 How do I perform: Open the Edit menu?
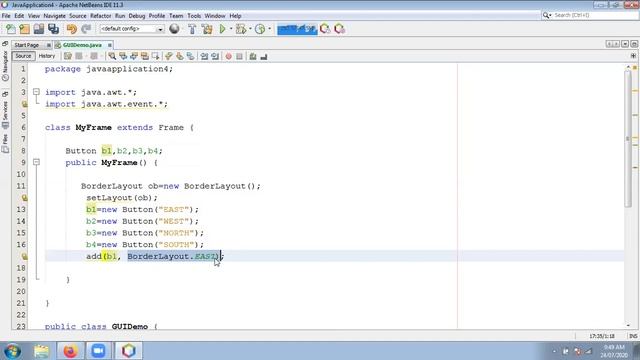click(x=19, y=16)
